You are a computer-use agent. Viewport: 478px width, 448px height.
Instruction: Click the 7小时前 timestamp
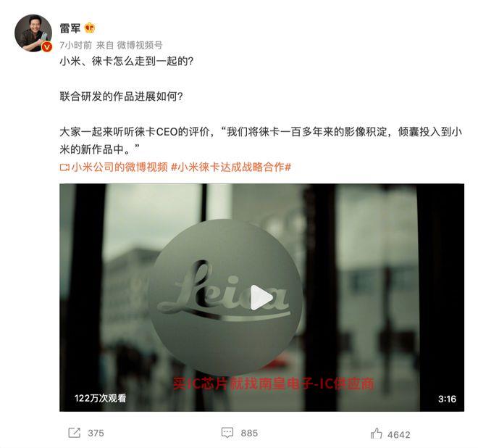click(75, 45)
